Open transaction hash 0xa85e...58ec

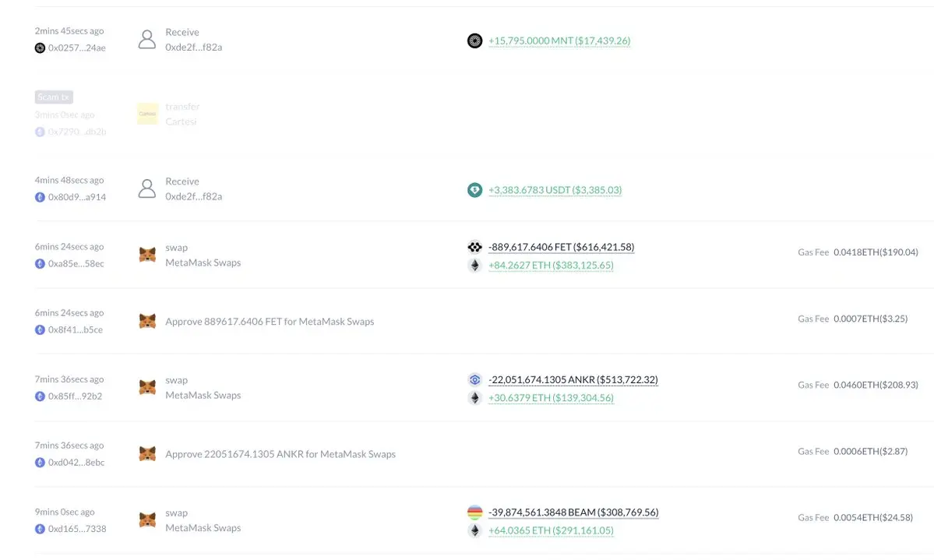pos(76,263)
